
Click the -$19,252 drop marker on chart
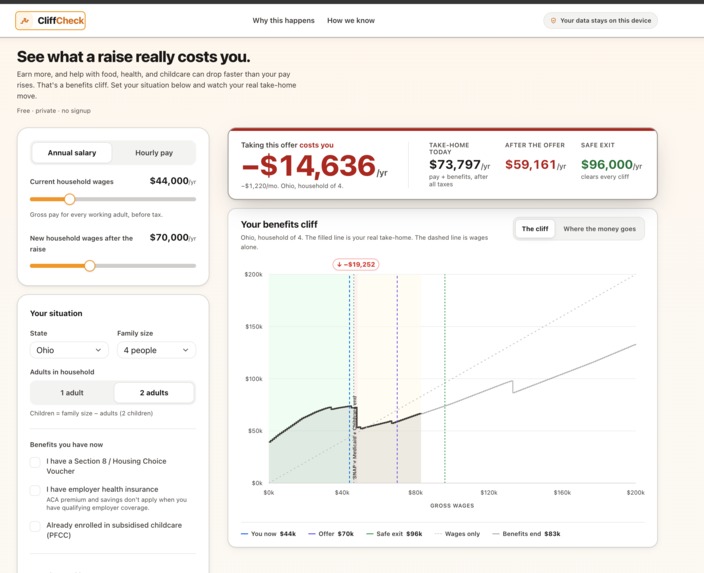pos(356,264)
